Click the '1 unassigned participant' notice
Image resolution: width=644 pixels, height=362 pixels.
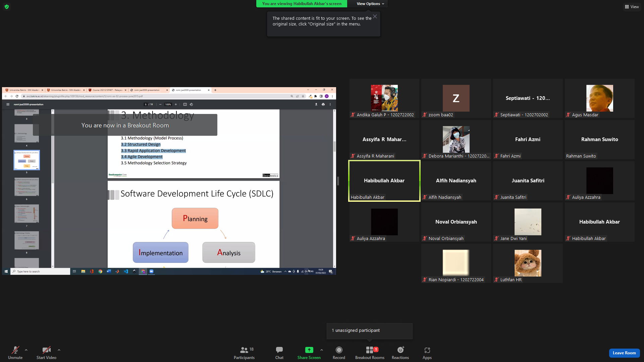tap(369, 330)
